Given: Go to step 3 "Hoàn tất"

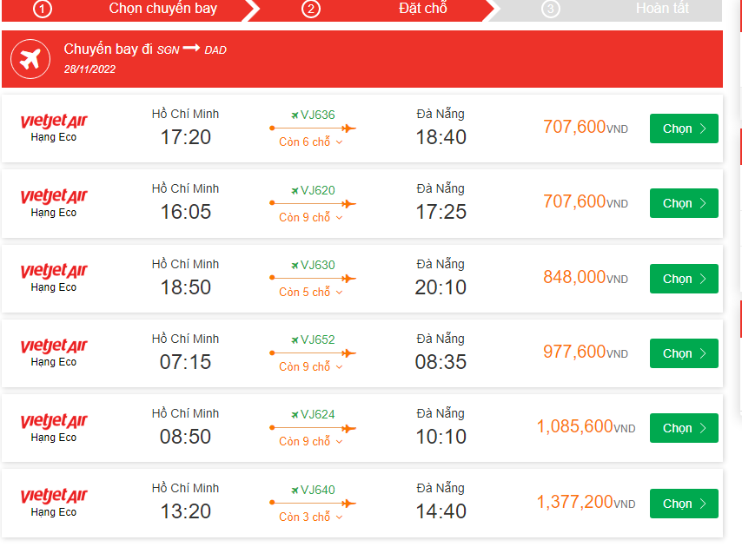Looking at the screenshot, I should point(661,9).
